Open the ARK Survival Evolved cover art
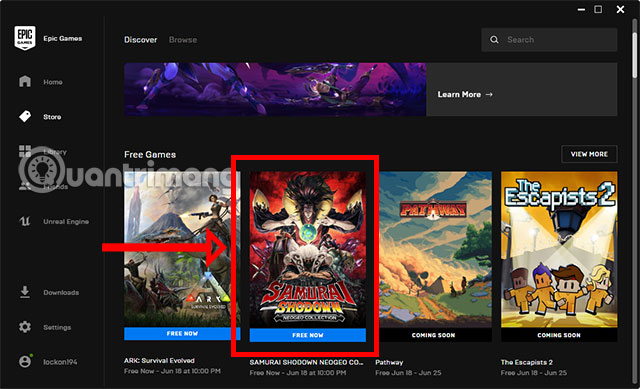640x389 pixels. 182,249
